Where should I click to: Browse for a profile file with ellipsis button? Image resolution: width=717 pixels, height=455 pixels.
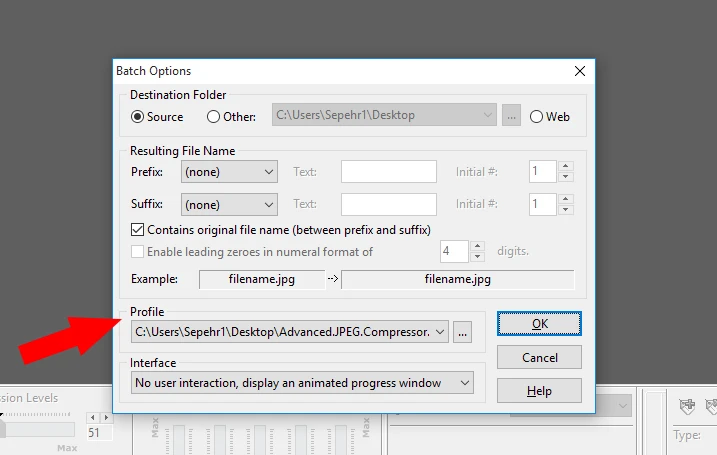click(462, 332)
